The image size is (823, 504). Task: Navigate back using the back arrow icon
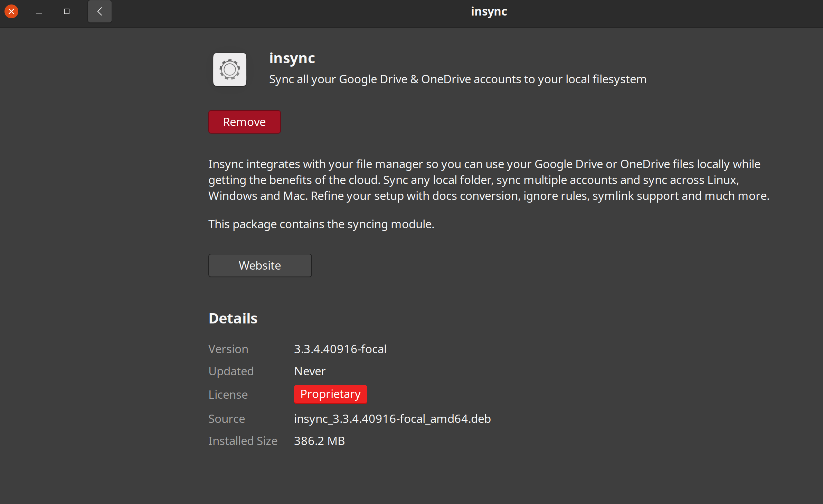coord(100,11)
